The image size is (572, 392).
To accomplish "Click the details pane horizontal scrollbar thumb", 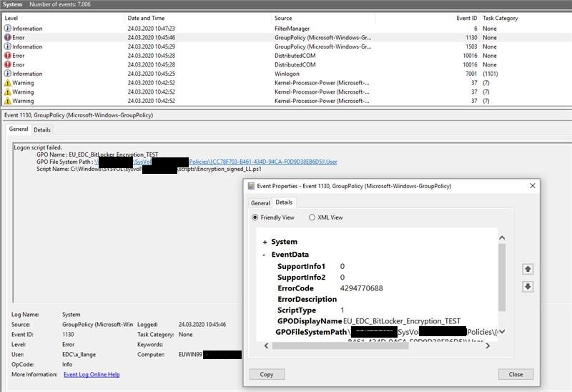I will click(x=340, y=346).
